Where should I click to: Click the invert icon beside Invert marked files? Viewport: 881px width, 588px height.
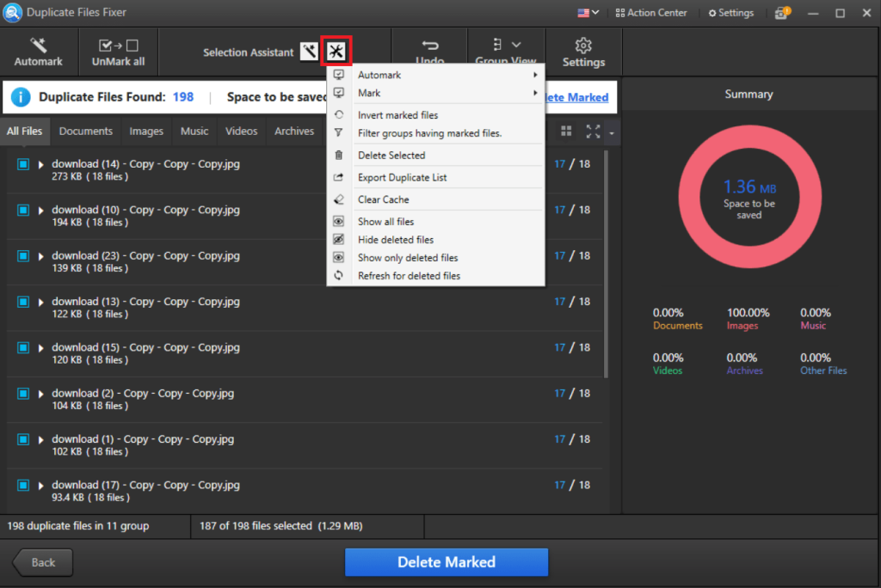point(339,114)
